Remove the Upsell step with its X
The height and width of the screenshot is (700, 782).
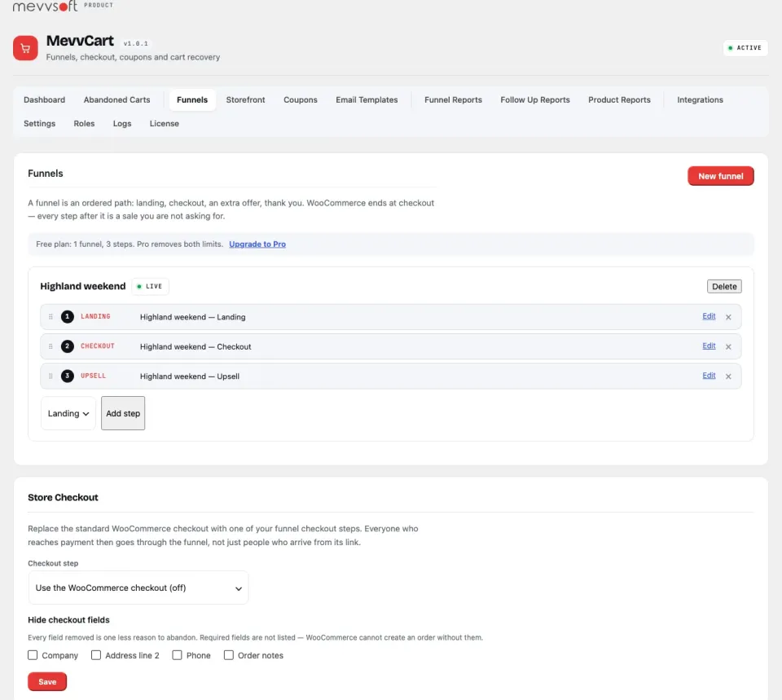(x=728, y=376)
